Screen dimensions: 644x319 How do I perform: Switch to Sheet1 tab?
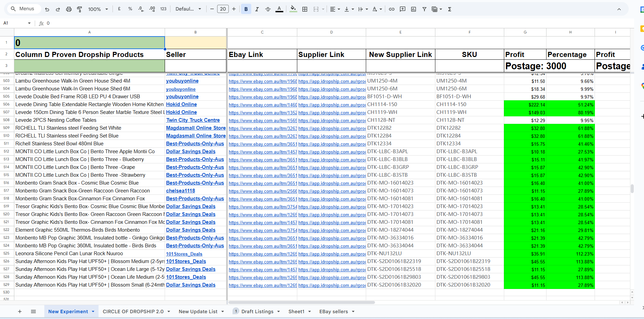[x=296, y=311]
